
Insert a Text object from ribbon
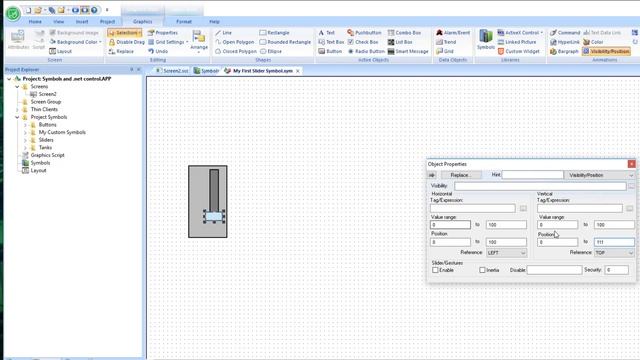pos(327,33)
